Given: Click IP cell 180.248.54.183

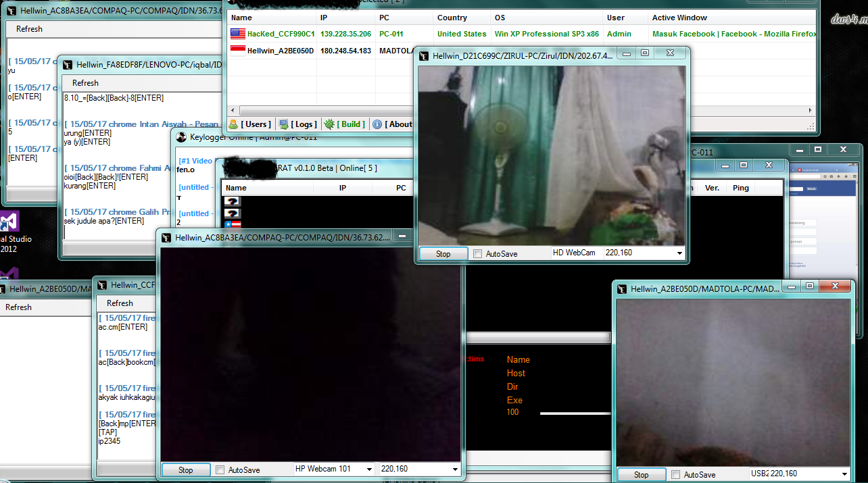Looking at the screenshot, I should pos(345,51).
